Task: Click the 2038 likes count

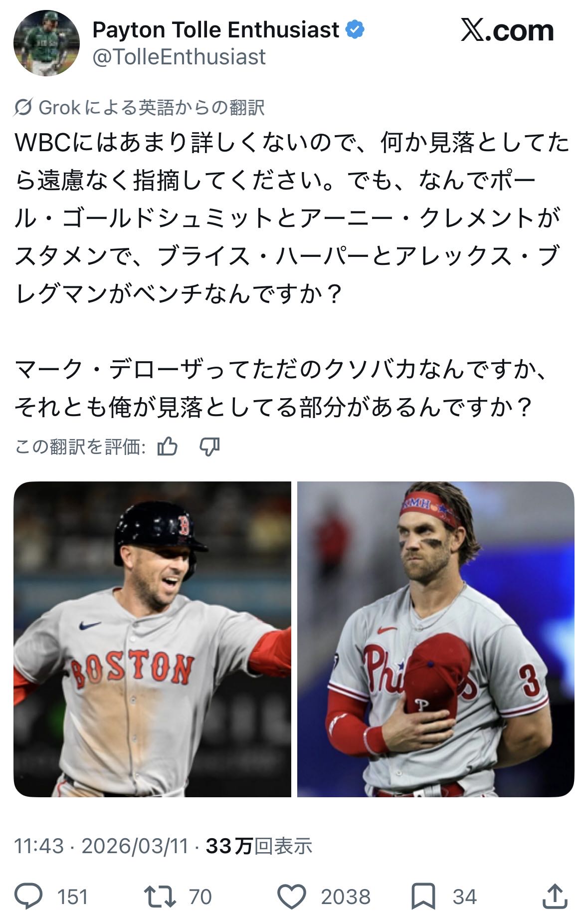Action: coord(346,897)
